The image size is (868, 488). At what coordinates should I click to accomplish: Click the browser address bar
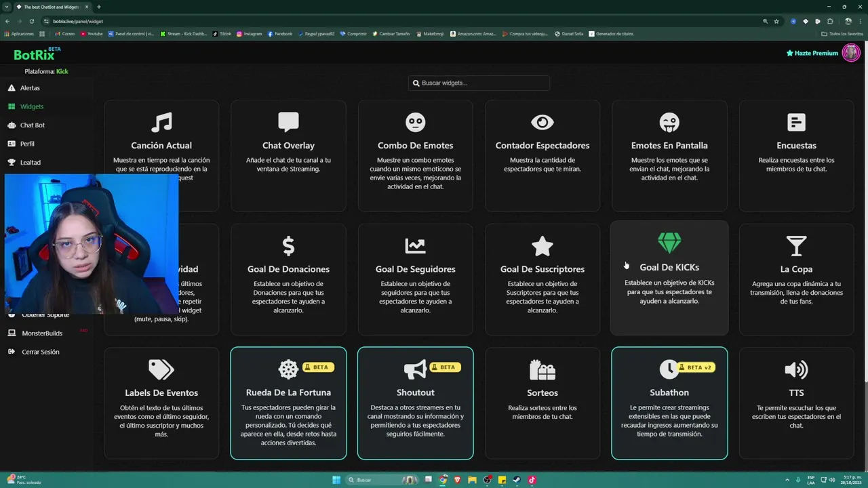click(x=407, y=21)
